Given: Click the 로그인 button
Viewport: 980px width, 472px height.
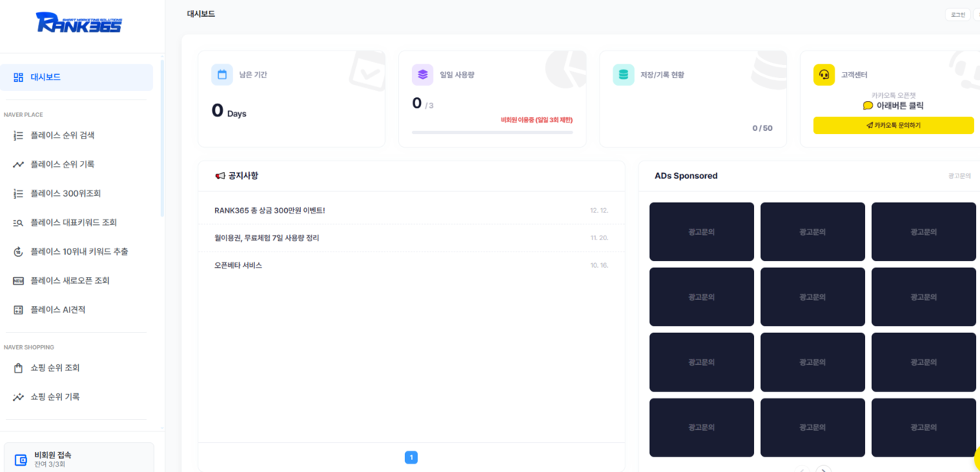Looking at the screenshot, I should coord(957,15).
